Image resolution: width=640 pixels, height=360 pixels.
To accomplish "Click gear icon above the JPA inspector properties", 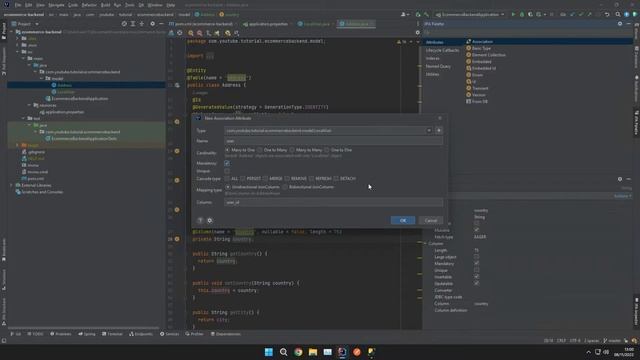I will 620,179.
